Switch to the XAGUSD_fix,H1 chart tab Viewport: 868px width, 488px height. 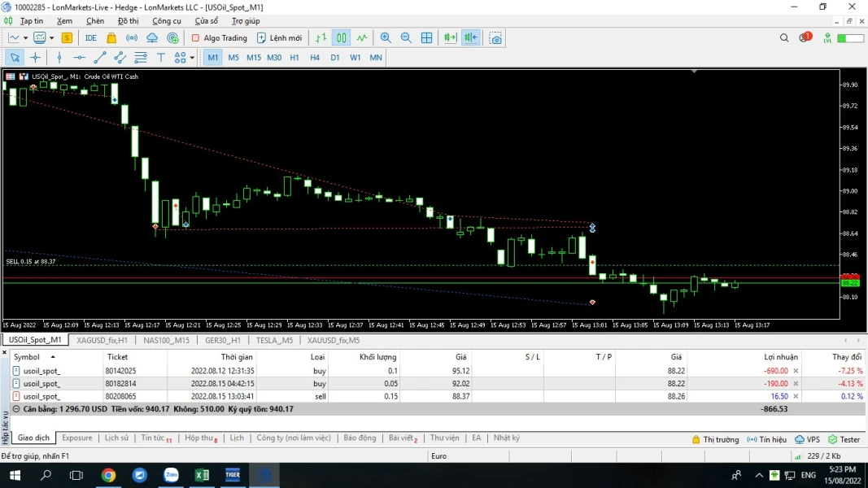coord(102,340)
